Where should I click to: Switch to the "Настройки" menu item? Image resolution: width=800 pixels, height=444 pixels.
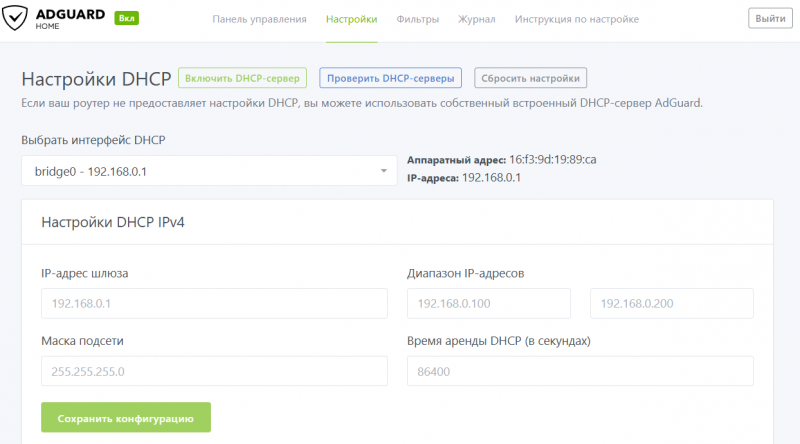351,19
